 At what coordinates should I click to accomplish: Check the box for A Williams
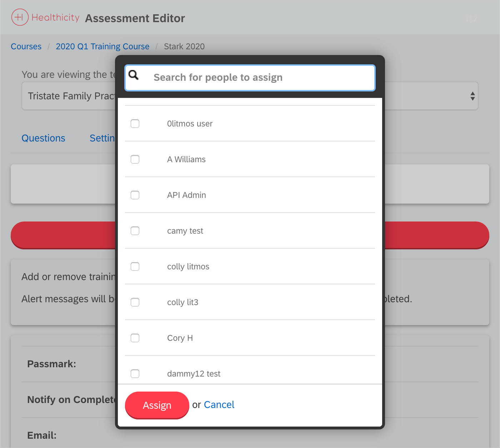pyautogui.click(x=135, y=159)
